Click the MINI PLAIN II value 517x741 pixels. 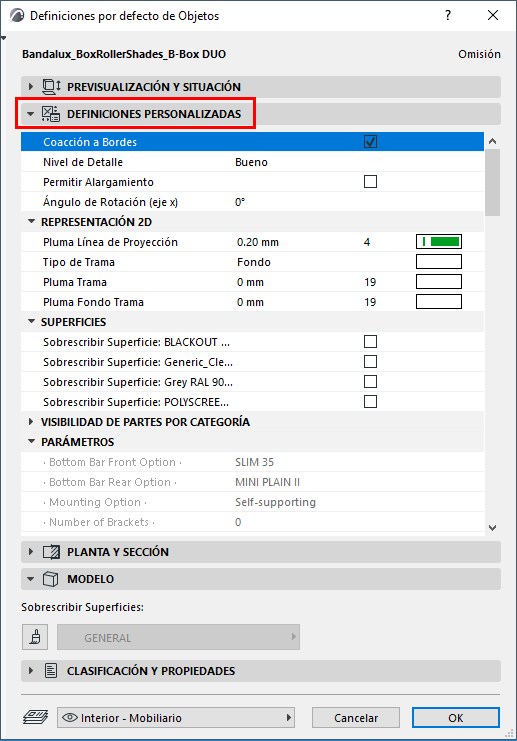267,482
